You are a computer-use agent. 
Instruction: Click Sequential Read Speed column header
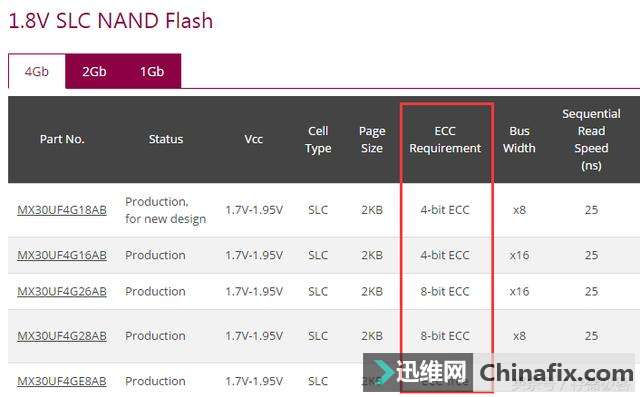click(591, 140)
